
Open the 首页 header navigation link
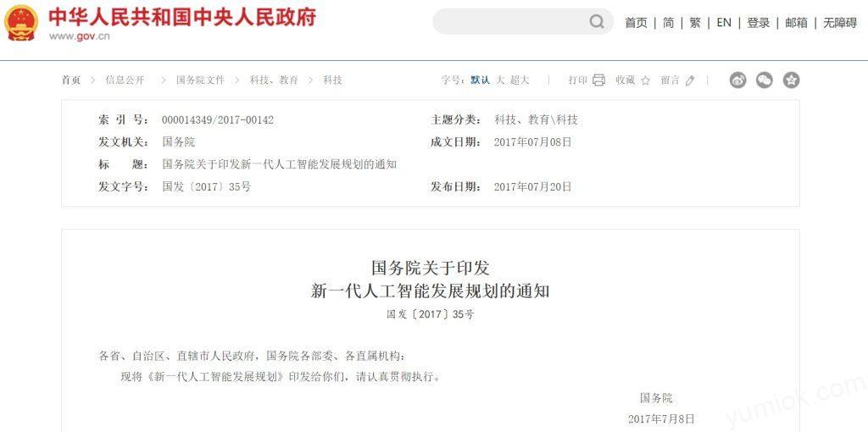point(636,23)
